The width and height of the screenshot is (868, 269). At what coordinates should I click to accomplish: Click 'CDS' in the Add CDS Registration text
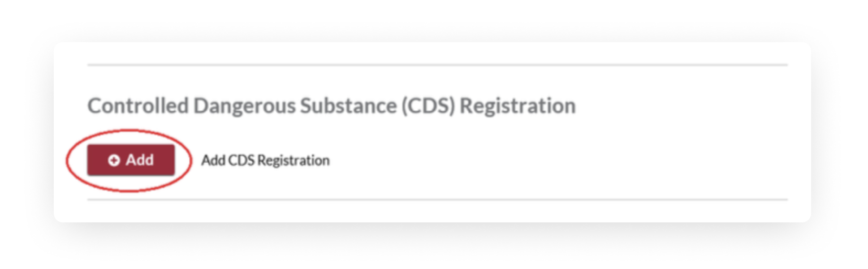coord(242,161)
